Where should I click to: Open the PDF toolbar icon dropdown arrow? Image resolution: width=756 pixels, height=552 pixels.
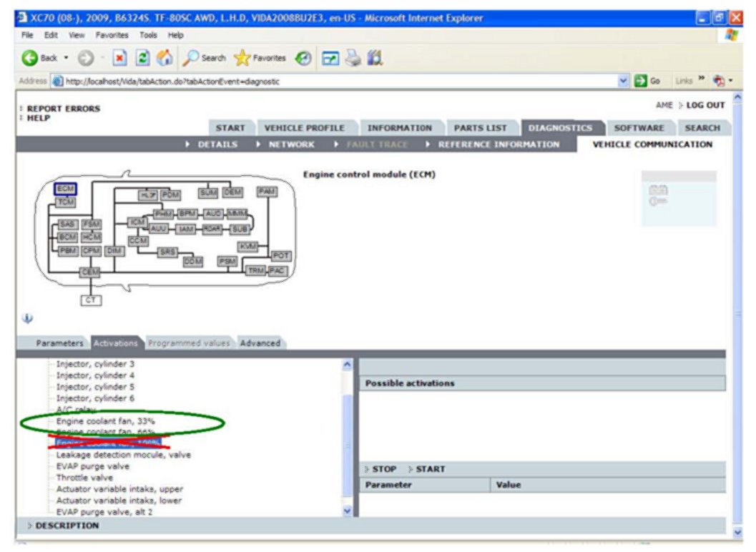(730, 81)
